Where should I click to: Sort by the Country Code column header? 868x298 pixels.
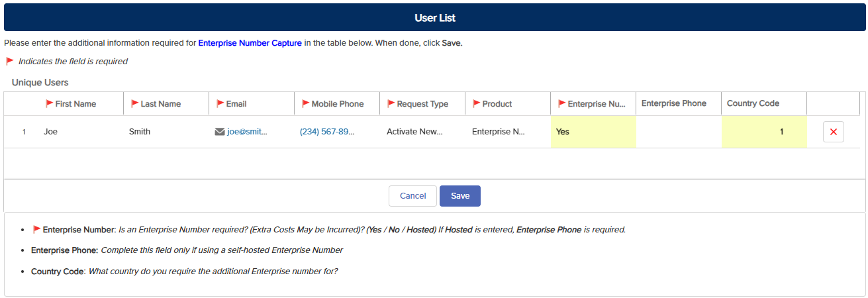coord(753,104)
